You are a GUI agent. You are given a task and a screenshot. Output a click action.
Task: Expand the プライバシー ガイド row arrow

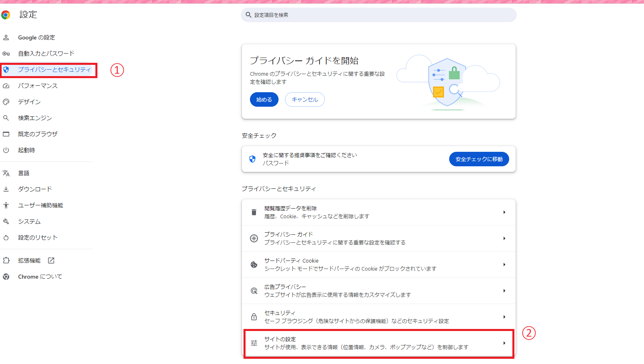click(504, 238)
